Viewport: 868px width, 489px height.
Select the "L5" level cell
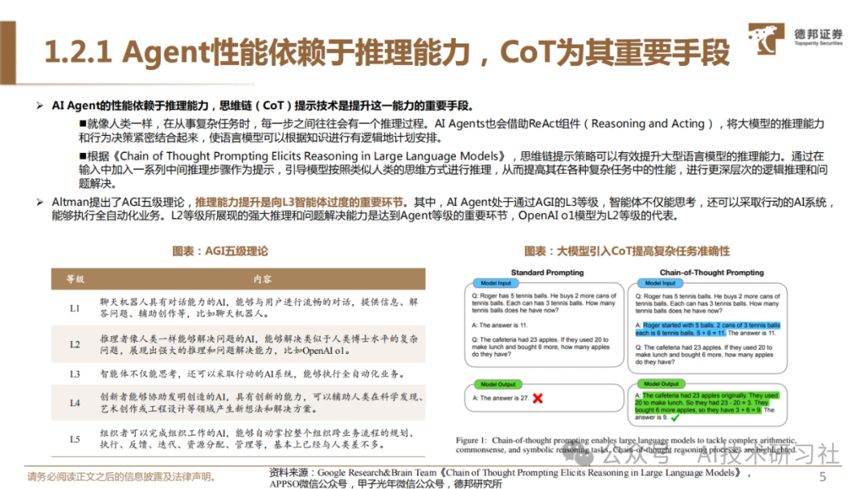75,439
